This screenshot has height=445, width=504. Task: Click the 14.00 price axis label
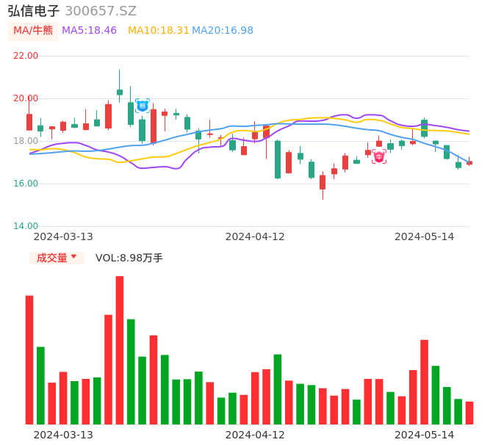26,226
